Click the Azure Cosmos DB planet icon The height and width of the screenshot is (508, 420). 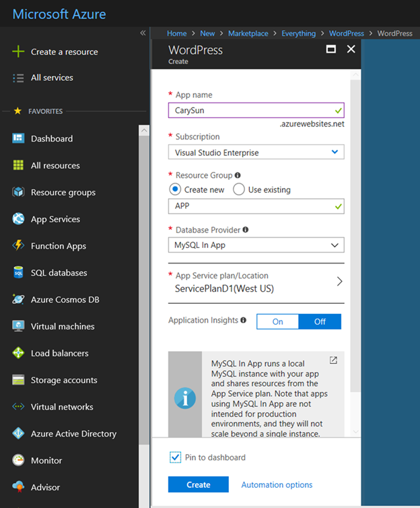click(x=18, y=299)
